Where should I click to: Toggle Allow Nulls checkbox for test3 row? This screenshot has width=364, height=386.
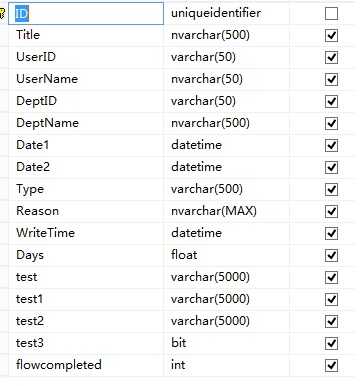[331, 344]
